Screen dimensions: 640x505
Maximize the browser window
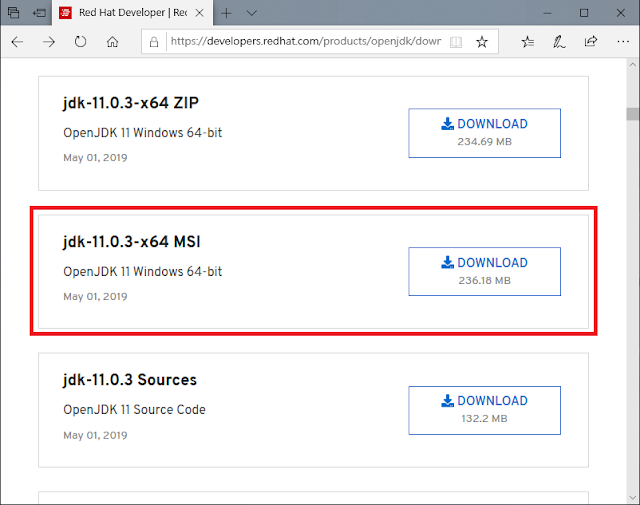coord(584,13)
